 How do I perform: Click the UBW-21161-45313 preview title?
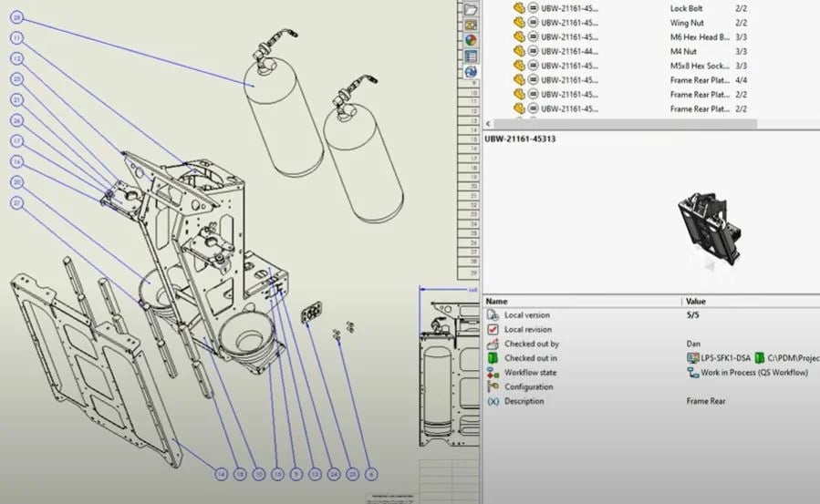coord(520,139)
